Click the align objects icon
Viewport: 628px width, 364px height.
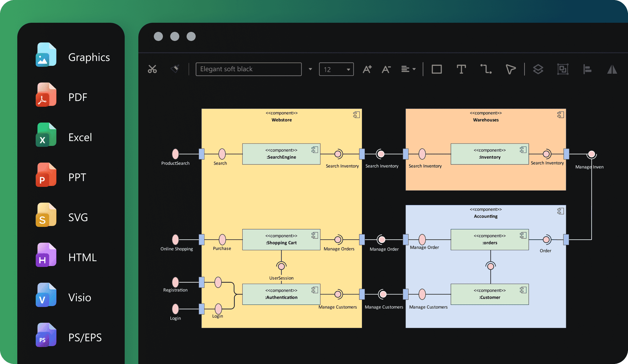[x=587, y=69]
